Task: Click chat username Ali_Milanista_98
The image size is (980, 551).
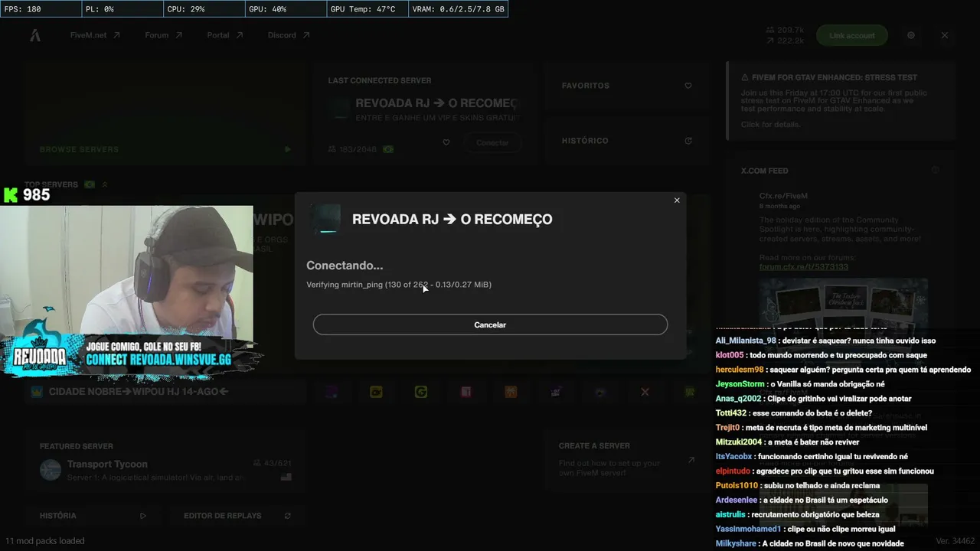Action: 746,341
